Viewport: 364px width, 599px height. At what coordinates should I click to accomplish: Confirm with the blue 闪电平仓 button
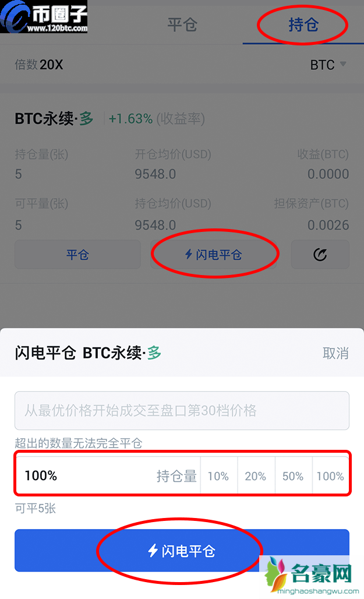182,551
